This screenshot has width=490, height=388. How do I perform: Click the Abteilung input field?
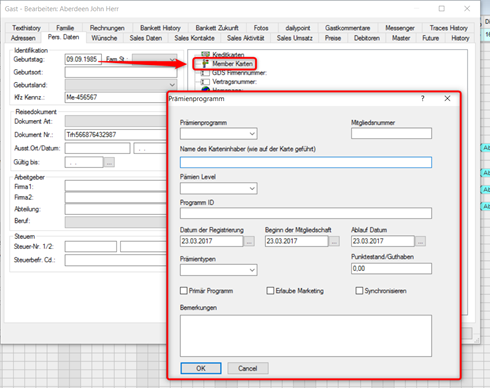click(116, 209)
